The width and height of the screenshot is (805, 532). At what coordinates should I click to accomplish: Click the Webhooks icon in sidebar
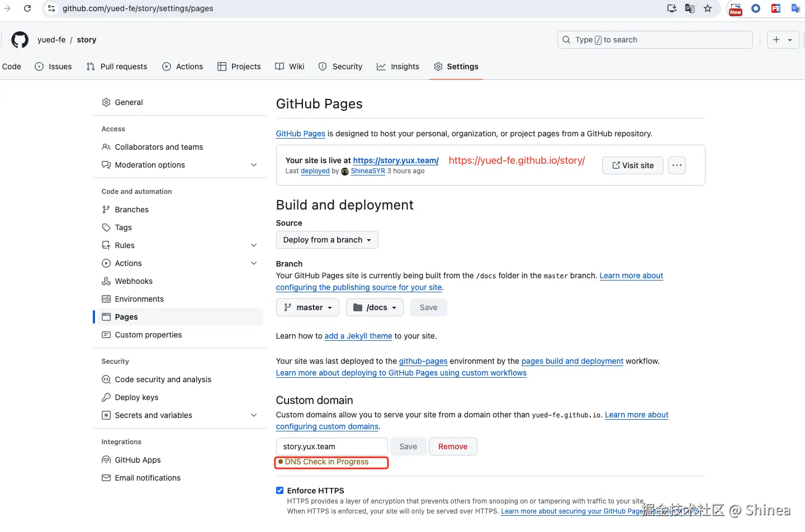tap(106, 281)
